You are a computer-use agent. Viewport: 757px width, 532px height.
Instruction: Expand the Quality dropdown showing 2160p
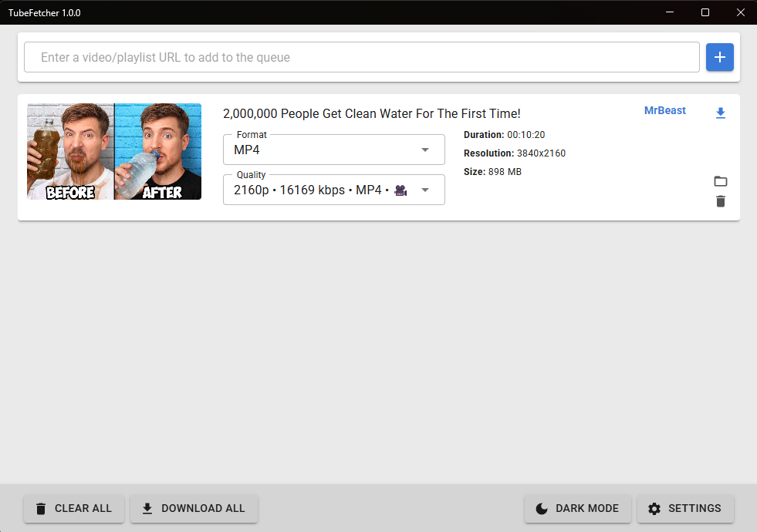tap(333, 190)
